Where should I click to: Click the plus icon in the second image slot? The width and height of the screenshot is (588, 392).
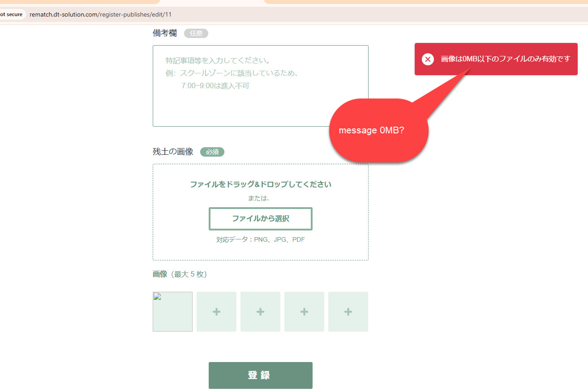coord(216,312)
